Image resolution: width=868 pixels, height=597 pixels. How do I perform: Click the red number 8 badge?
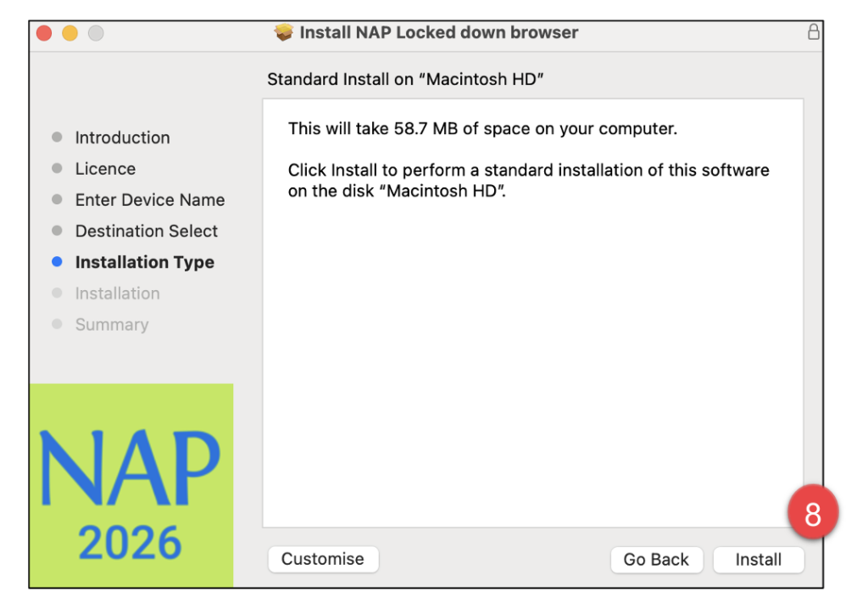coord(812,514)
